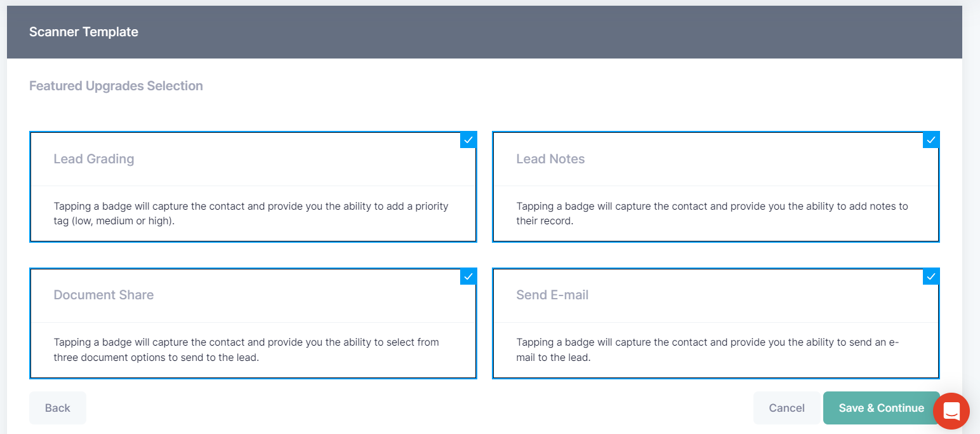Deselect the Document Share checkmark
The width and height of the screenshot is (980, 434).
(468, 276)
